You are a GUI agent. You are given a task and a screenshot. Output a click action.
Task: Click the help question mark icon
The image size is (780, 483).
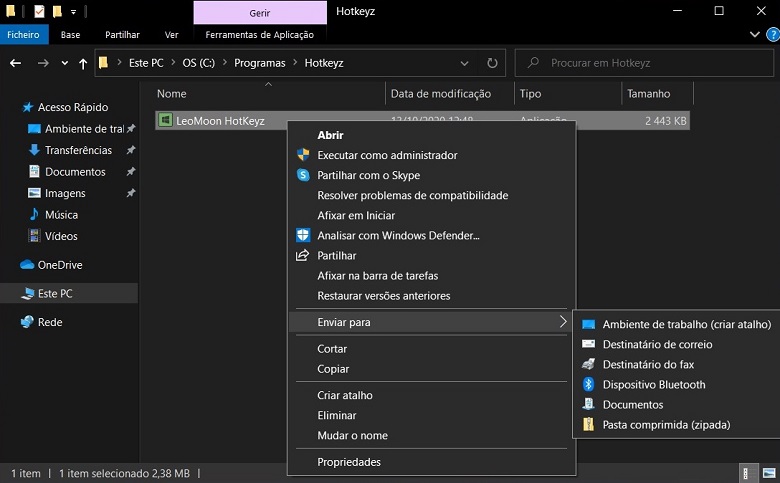(x=773, y=35)
